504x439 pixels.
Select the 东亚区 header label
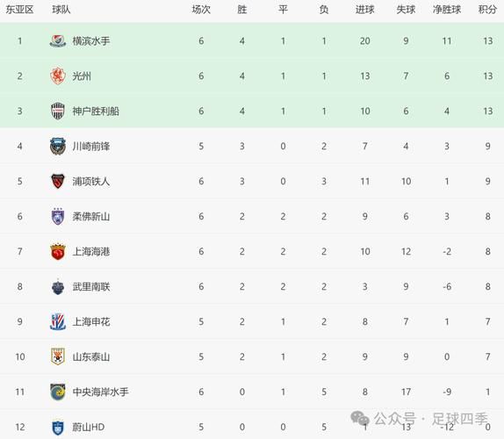[x=19, y=10]
